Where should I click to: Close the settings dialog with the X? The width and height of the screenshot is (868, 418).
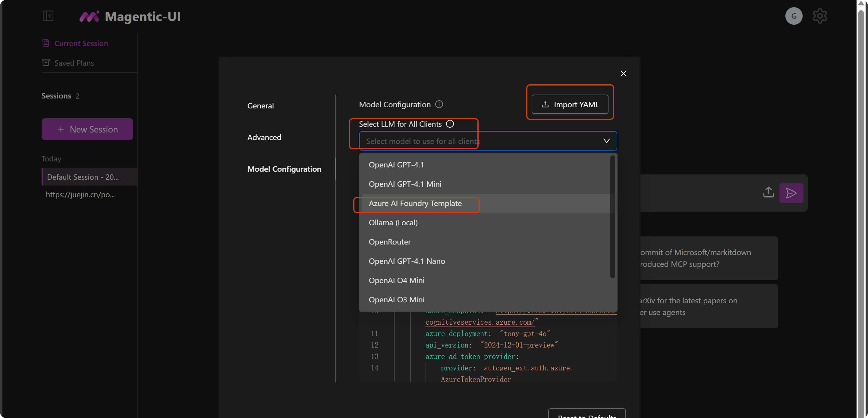coord(623,73)
